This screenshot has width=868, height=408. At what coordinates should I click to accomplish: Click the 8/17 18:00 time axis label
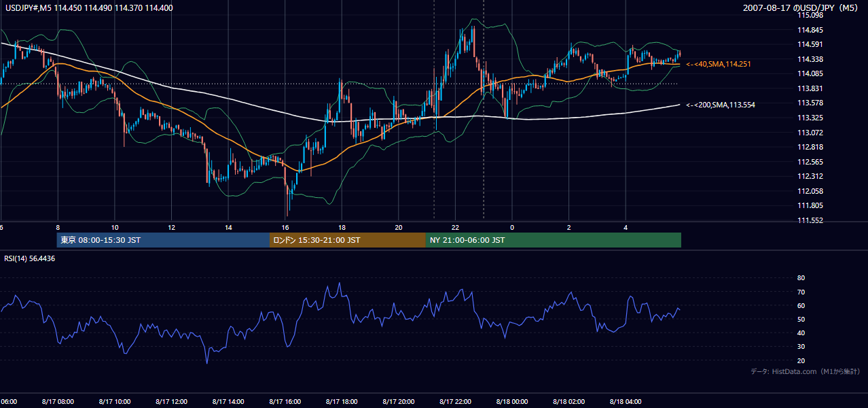(x=342, y=402)
